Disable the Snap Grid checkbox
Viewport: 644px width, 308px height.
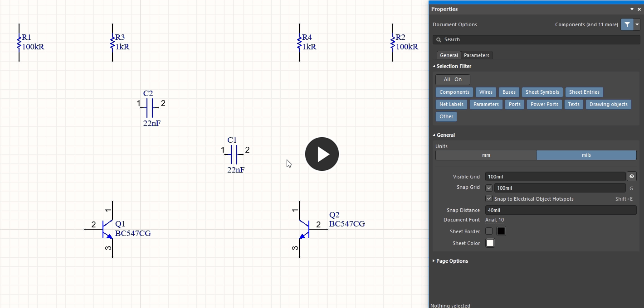click(489, 188)
